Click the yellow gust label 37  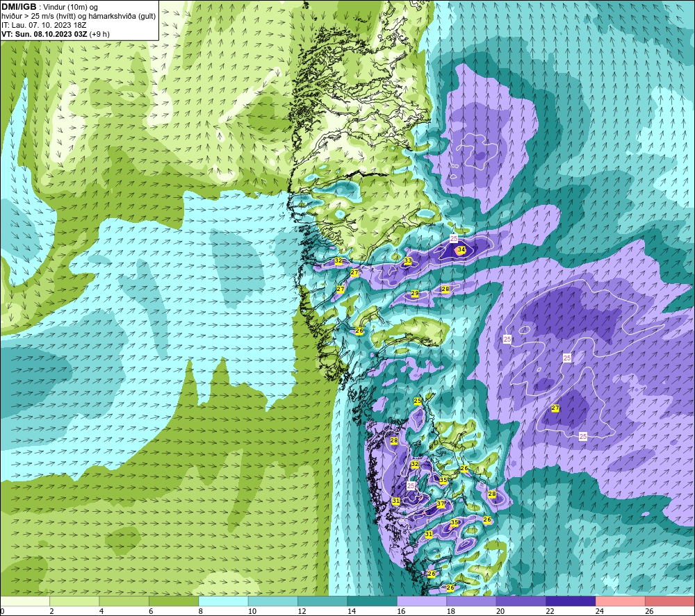coord(440,504)
